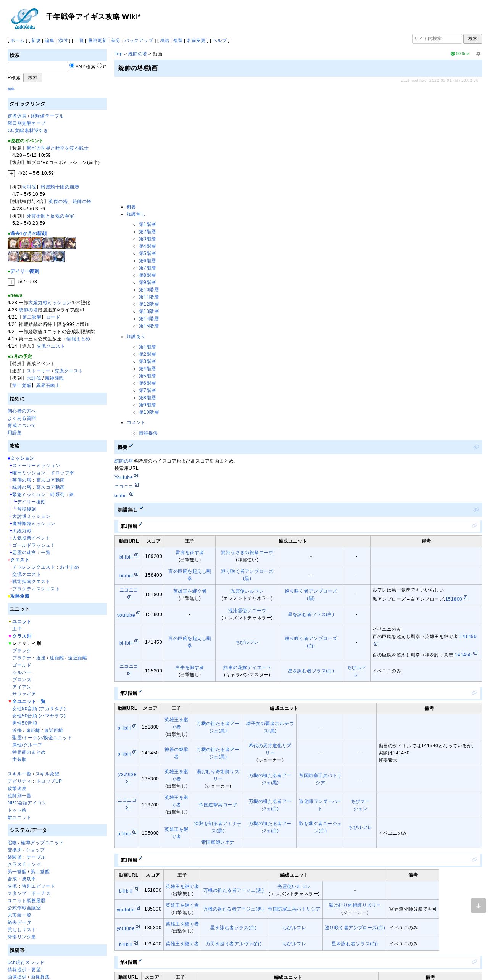This screenshot has height=980, width=490.
Task: Open the 統帥の塔 breadcrumb link
Action: 137,54
